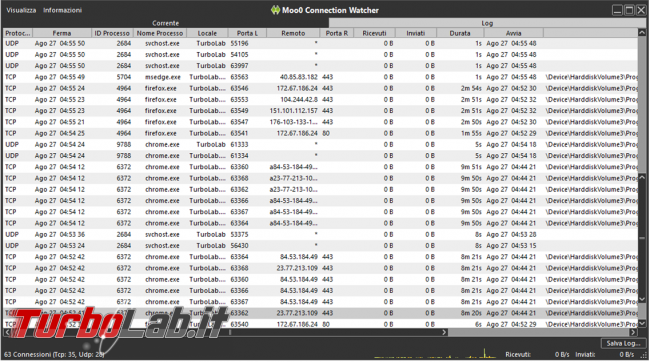
Task: Click process ID 5704 cell
Action: point(124,77)
